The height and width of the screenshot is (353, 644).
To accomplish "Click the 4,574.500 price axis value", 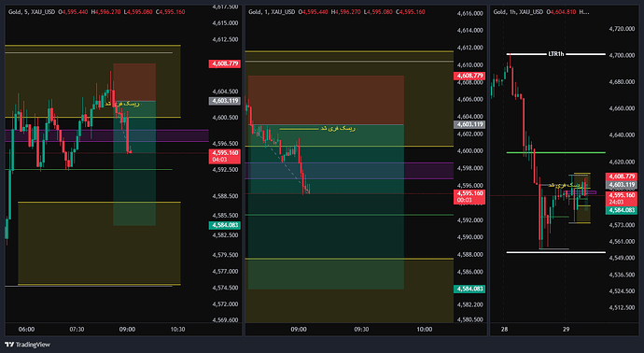I will 225,288.
